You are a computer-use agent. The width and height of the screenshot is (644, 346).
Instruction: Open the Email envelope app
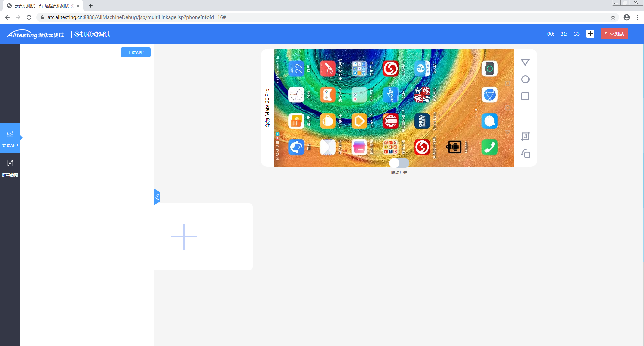point(328,147)
